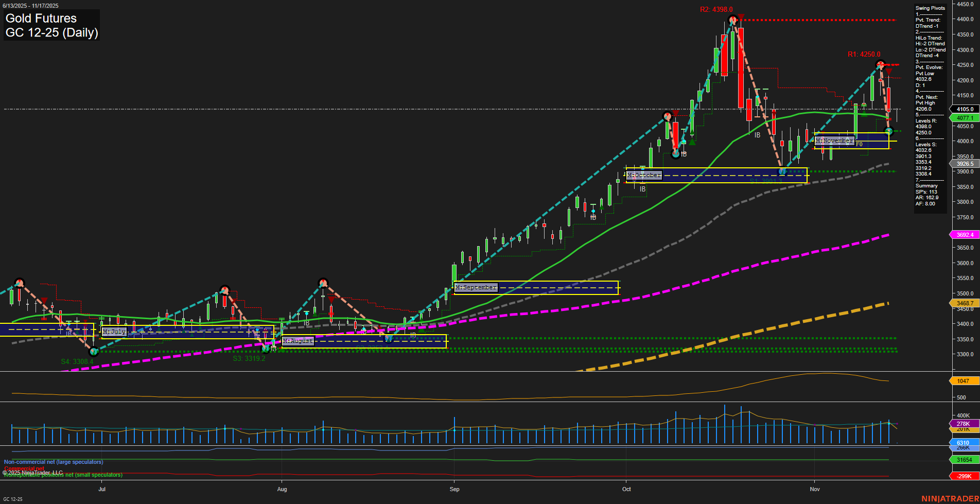Screen dimensions: 980x504
Task: Click the magenta 3692.4 indicator price tag
Action: click(x=966, y=234)
